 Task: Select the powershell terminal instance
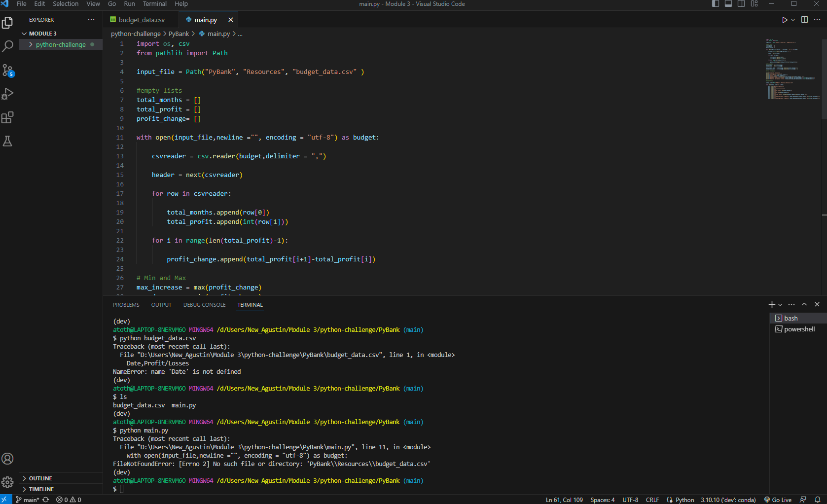(x=799, y=329)
